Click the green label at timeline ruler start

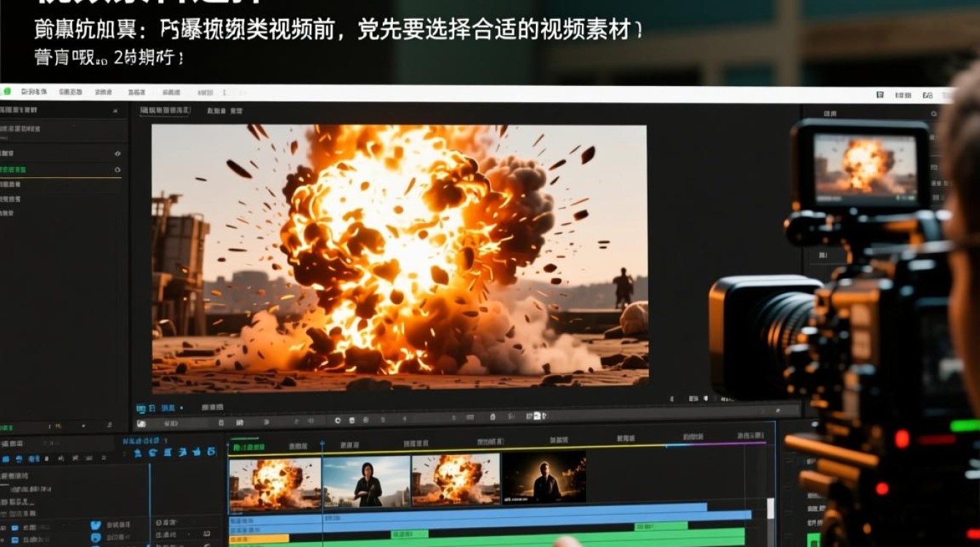point(248,446)
